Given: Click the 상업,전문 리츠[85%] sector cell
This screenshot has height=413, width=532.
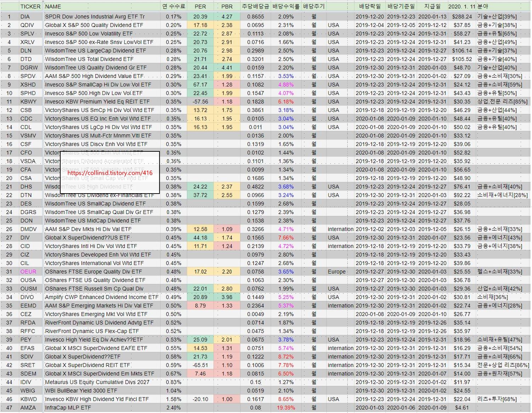Looking at the screenshot, I should (502, 102).
